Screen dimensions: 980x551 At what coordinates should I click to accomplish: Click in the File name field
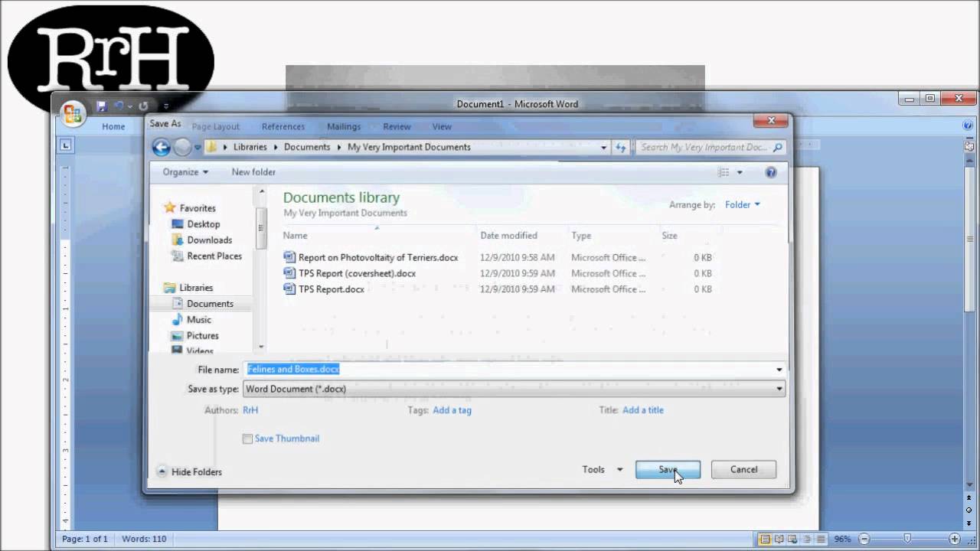click(514, 370)
